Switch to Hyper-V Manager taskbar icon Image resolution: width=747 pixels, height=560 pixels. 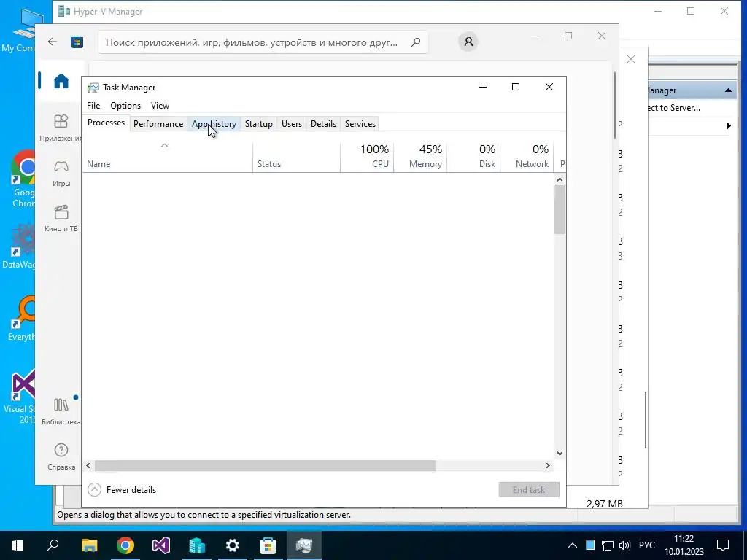pyautogui.click(x=197, y=545)
